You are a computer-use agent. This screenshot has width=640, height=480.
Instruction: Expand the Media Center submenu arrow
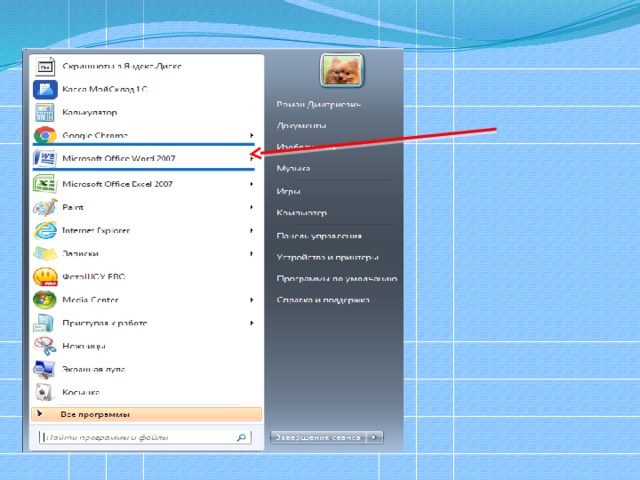pyautogui.click(x=251, y=299)
